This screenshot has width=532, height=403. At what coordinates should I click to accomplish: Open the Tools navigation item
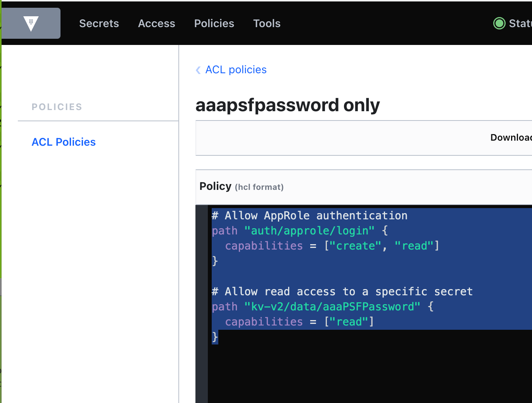pyautogui.click(x=266, y=23)
